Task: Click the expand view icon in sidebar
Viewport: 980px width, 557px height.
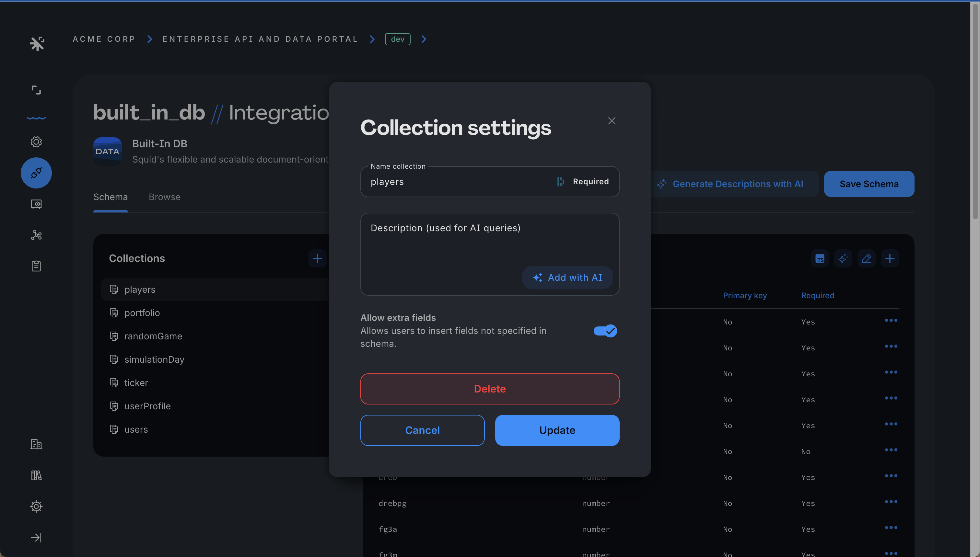Action: pos(36,90)
